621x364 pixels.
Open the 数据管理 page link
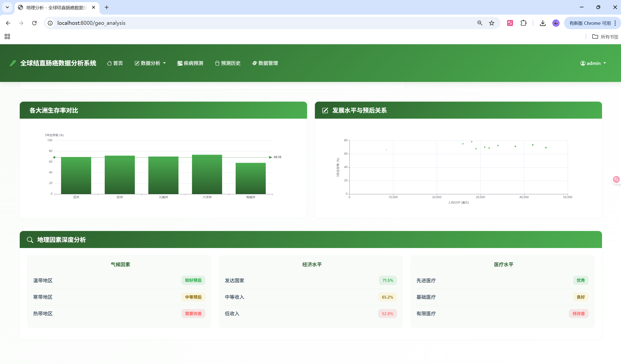pyautogui.click(x=265, y=63)
